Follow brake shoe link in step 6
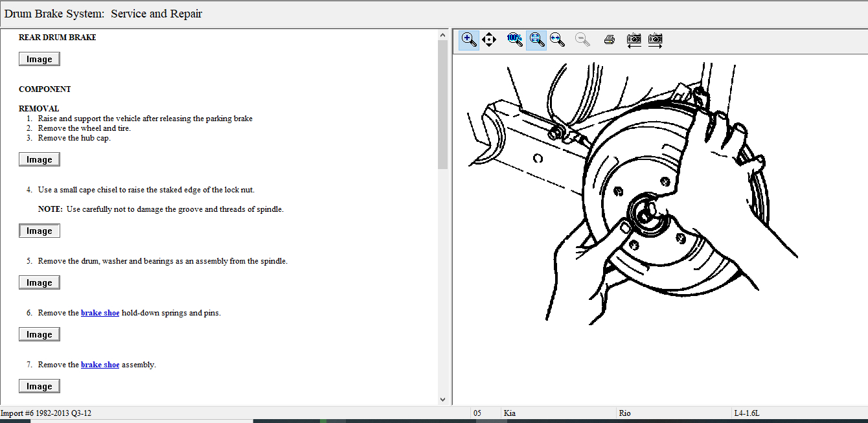868x423 pixels. (100, 313)
